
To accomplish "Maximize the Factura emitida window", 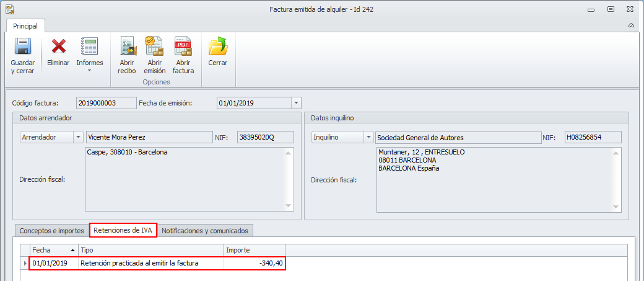I will pyautogui.click(x=611, y=9).
